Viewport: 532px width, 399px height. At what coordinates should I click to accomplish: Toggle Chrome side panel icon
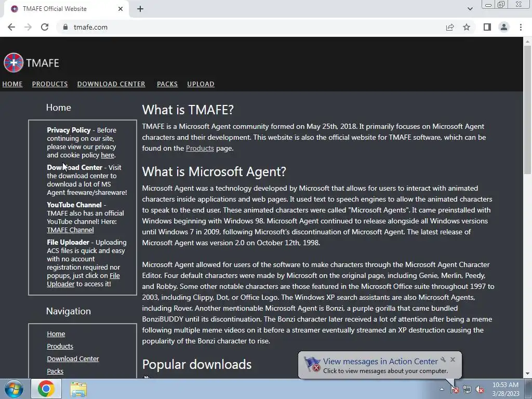pyautogui.click(x=487, y=27)
